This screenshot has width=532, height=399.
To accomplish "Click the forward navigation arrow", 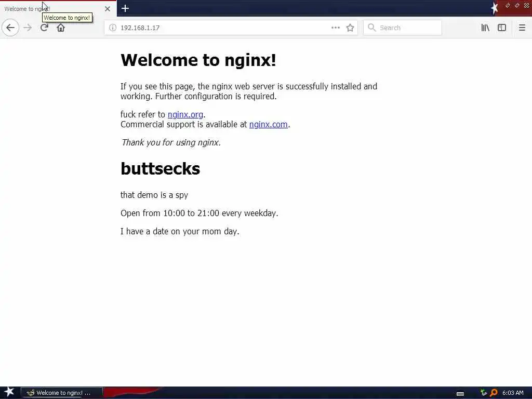I will (28, 28).
